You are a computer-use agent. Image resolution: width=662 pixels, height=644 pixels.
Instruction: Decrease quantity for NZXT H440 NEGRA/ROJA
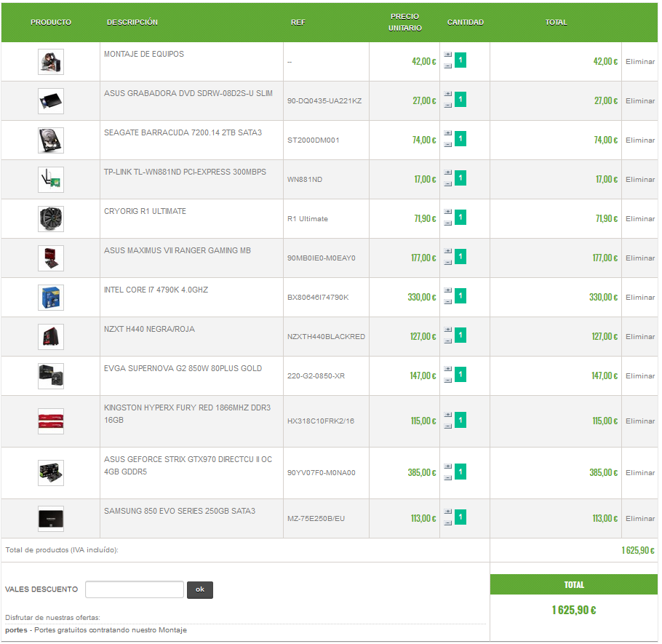(448, 341)
